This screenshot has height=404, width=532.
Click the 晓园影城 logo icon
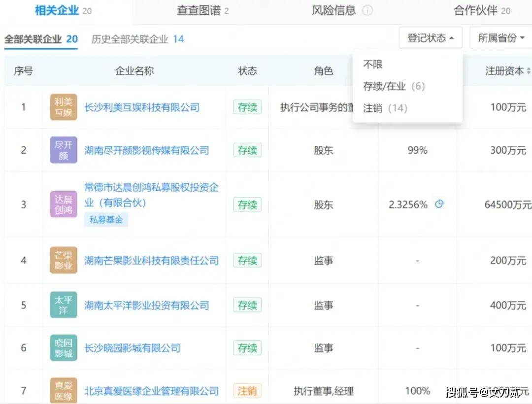click(64, 348)
